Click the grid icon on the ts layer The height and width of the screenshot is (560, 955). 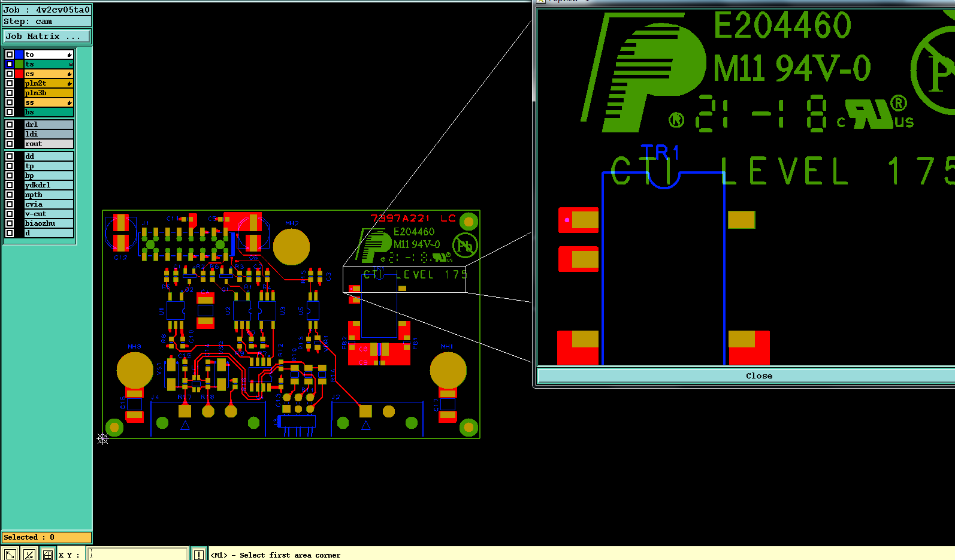71,64
